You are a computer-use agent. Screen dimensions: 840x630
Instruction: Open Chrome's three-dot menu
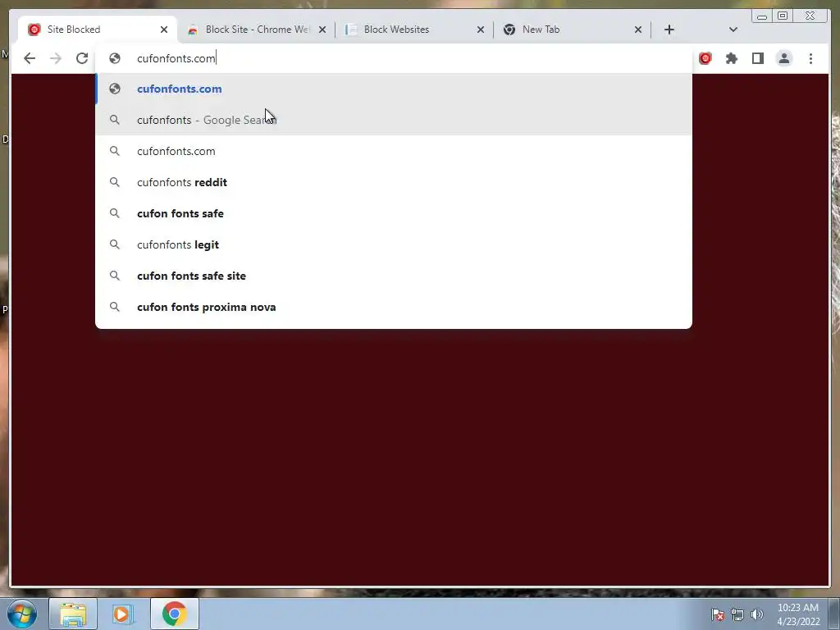(810, 58)
